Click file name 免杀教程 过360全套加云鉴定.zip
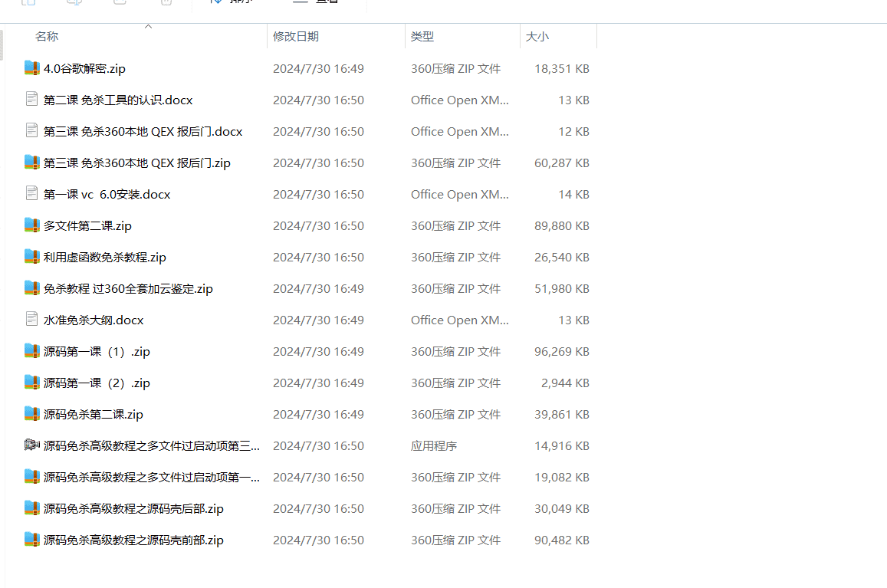 [x=128, y=288]
